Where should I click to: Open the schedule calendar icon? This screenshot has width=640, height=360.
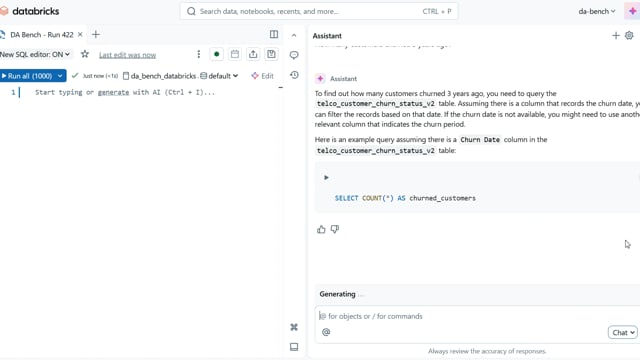tap(235, 54)
